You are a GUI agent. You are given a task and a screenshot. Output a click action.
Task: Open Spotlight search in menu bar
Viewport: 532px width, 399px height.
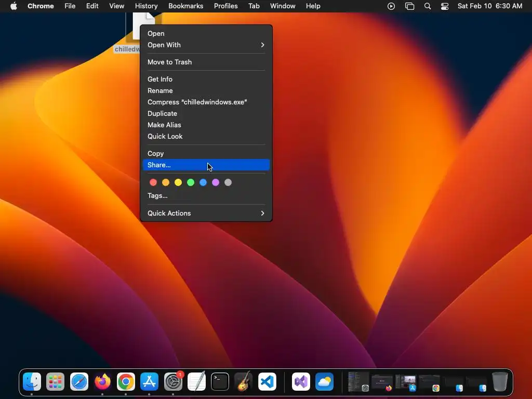pos(428,6)
